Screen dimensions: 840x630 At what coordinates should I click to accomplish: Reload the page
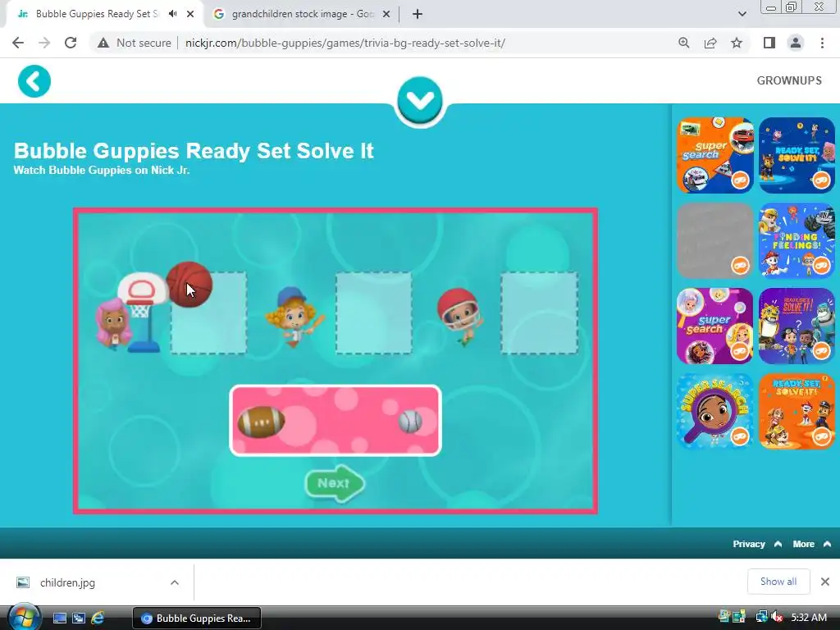[x=71, y=43]
